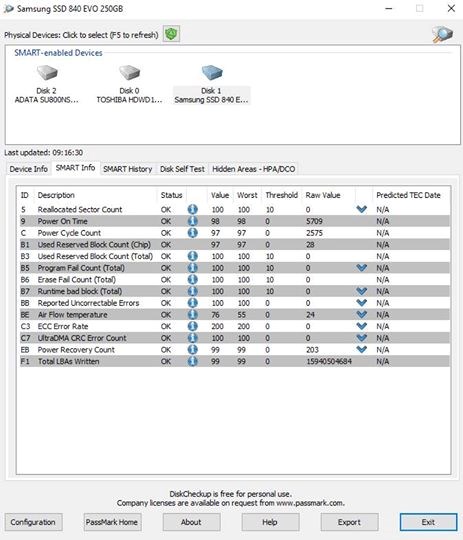463x540 pixels.
Task: Open info icon for Power On Time
Action: [x=193, y=221]
